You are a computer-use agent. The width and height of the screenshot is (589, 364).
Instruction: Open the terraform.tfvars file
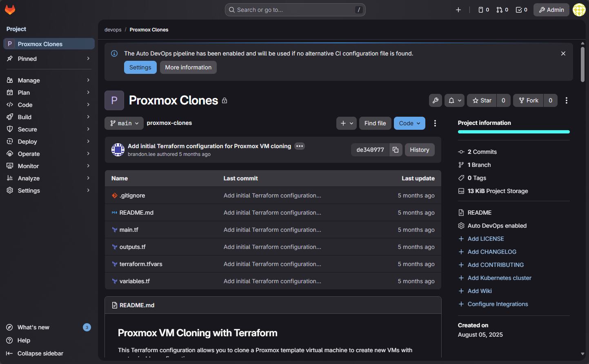point(141,264)
